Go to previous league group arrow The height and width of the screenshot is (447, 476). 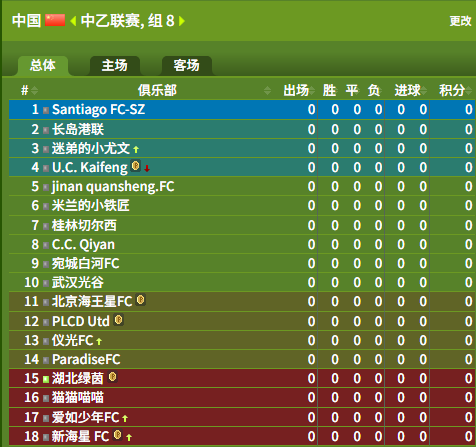(73, 21)
